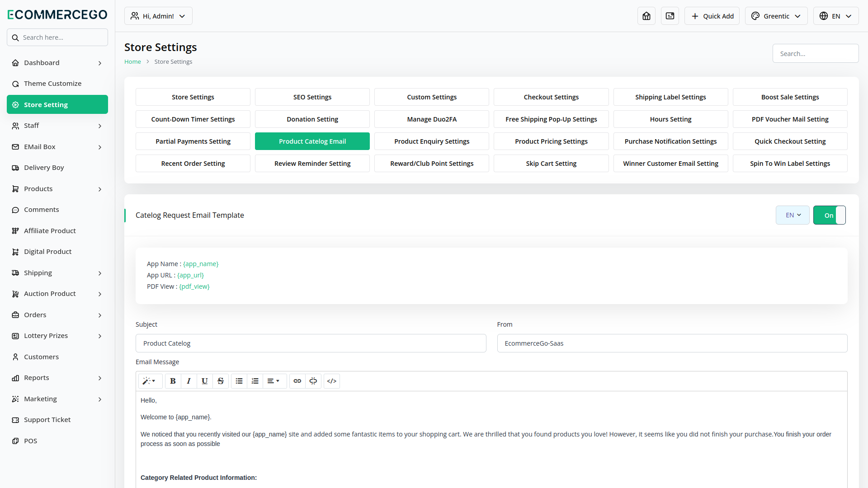This screenshot has height=488, width=868.
Task: Open the Store Setting sidebar item
Action: (x=57, y=104)
